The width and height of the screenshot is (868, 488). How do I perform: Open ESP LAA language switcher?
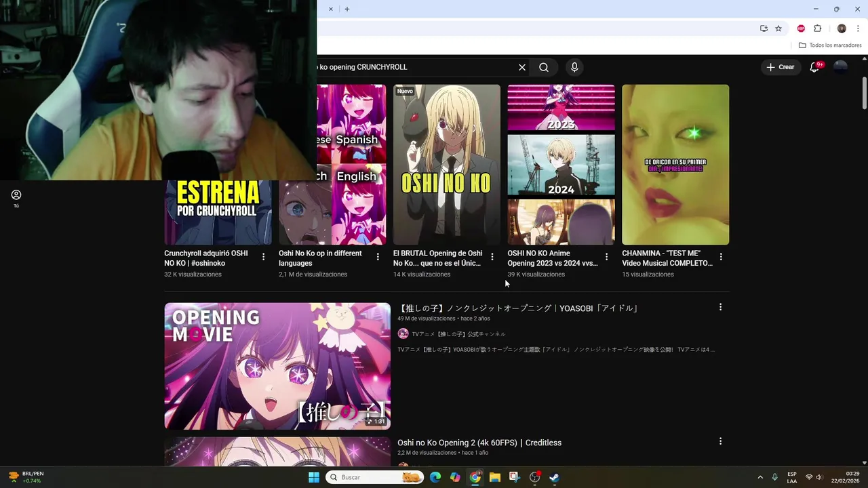(x=792, y=477)
